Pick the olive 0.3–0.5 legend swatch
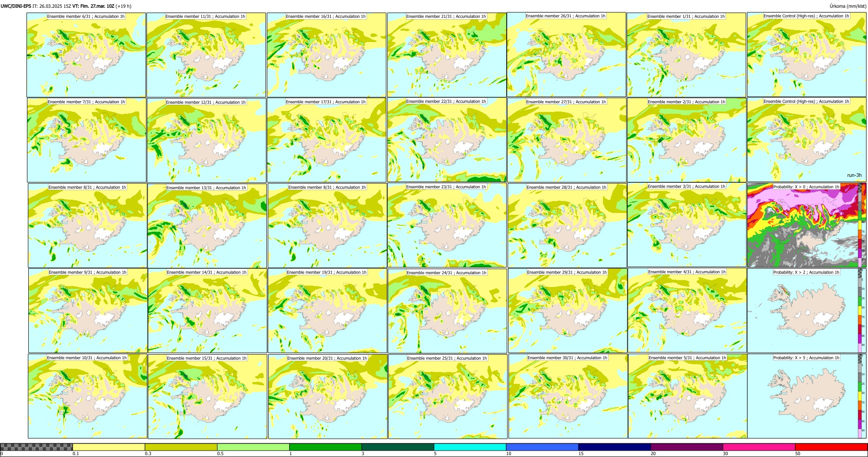The image size is (868, 457). click(x=181, y=447)
